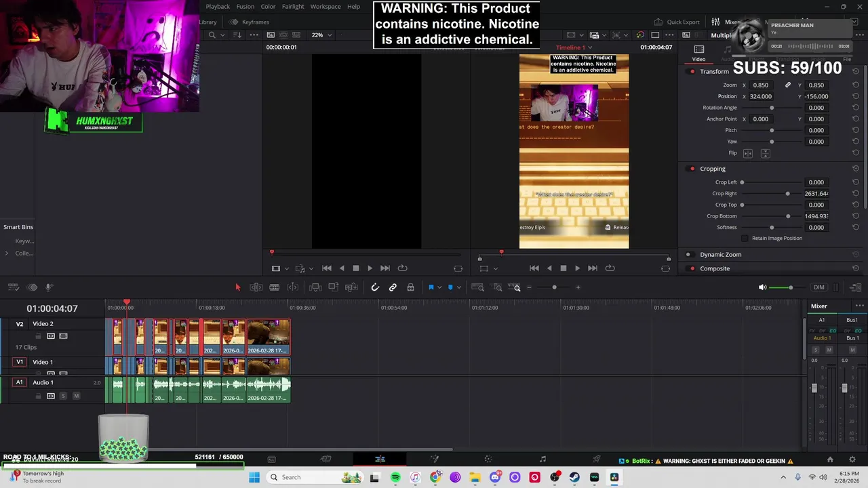This screenshot has width=868, height=488.
Task: Toggle the Composite section switch
Action: point(692,268)
